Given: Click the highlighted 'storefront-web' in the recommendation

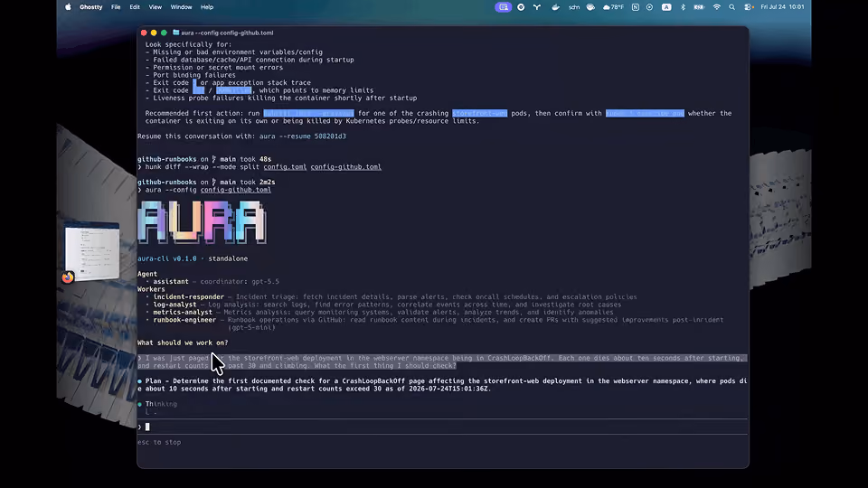Looking at the screenshot, I should pos(479,113).
